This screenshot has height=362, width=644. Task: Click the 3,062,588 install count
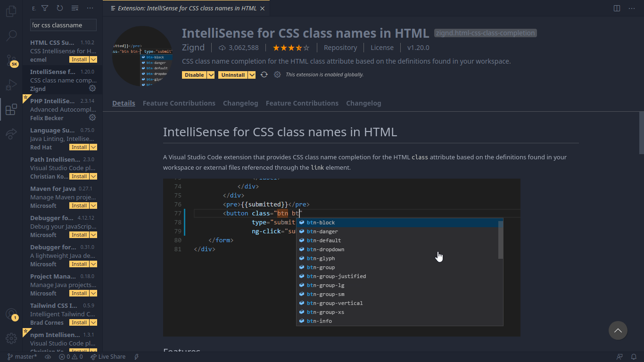239,48
